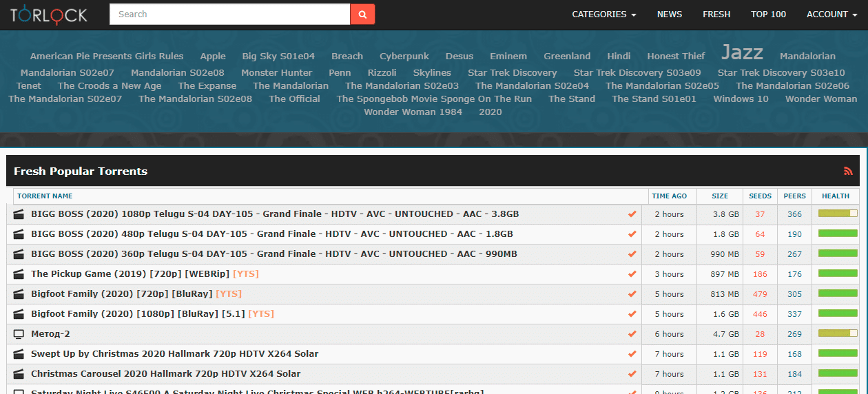Click the 479 seeds value
This screenshot has width=868, height=394.
tap(760, 294)
